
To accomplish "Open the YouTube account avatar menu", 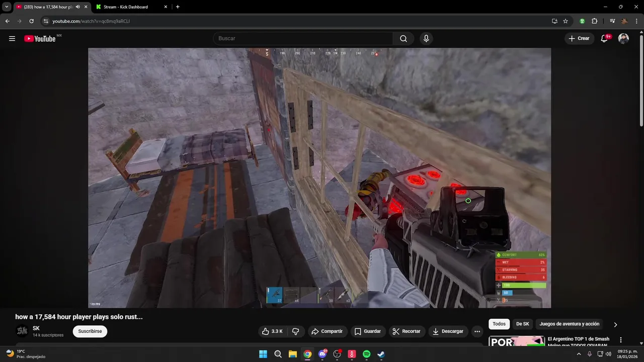I will [623, 39].
